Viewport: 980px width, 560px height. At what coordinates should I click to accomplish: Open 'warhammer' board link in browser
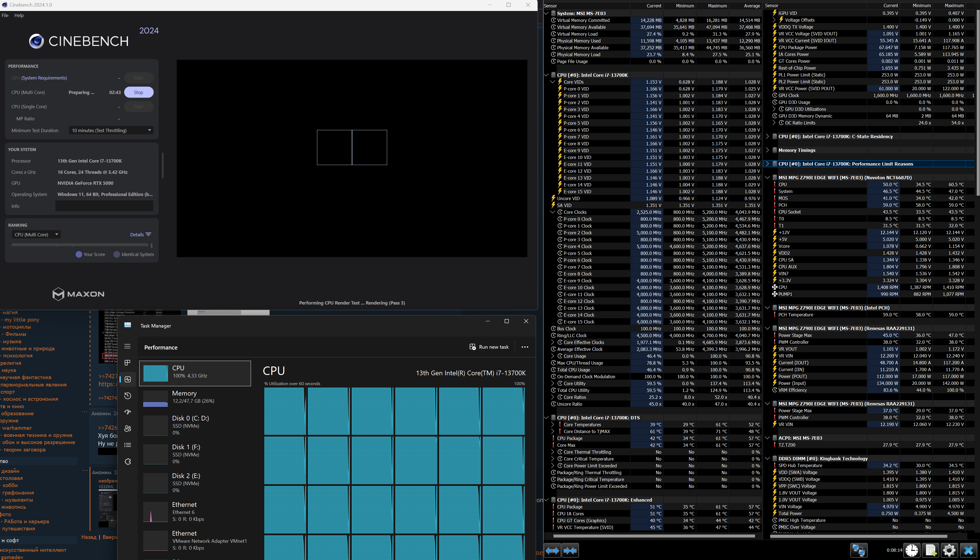[16, 428]
